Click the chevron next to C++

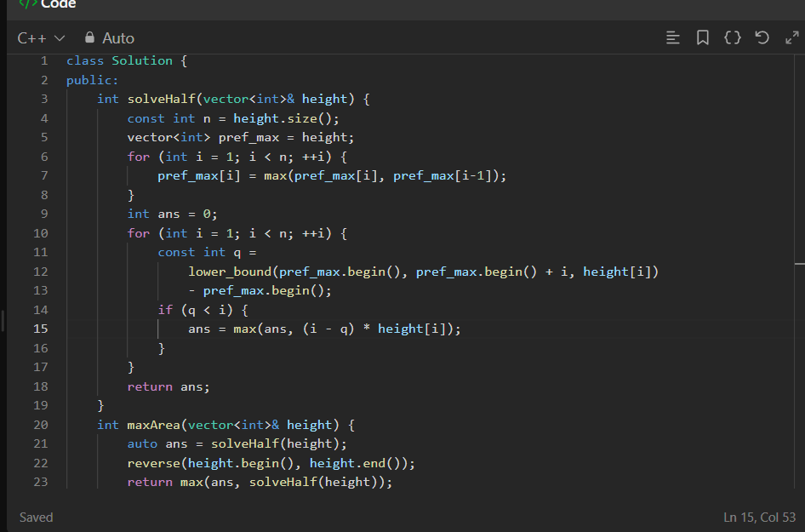tap(60, 38)
